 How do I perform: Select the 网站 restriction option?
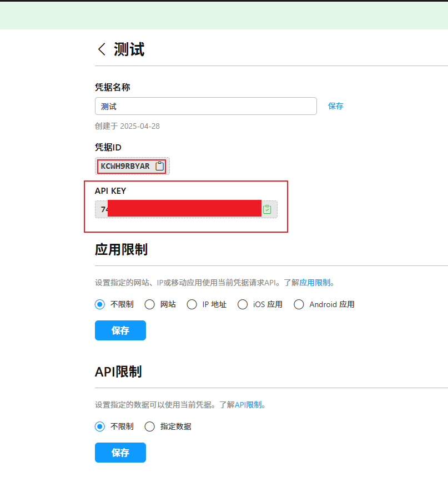(x=150, y=304)
